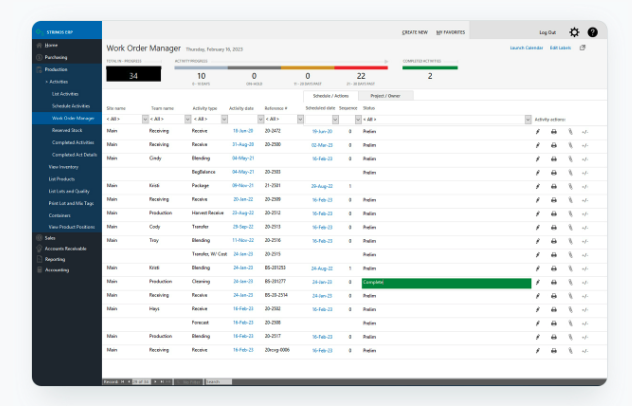Open List Lots and Quality in sidebar
The width and height of the screenshot is (632, 406).
(69, 191)
